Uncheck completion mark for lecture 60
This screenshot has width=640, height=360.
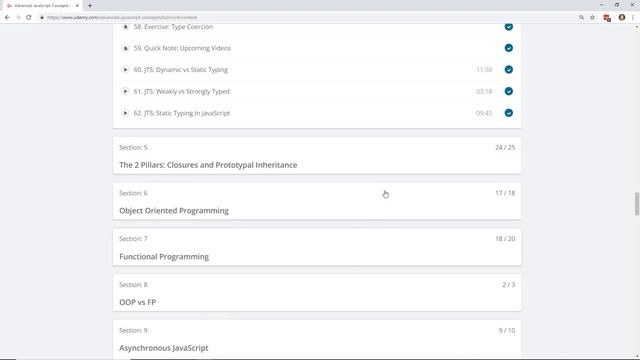tap(509, 70)
